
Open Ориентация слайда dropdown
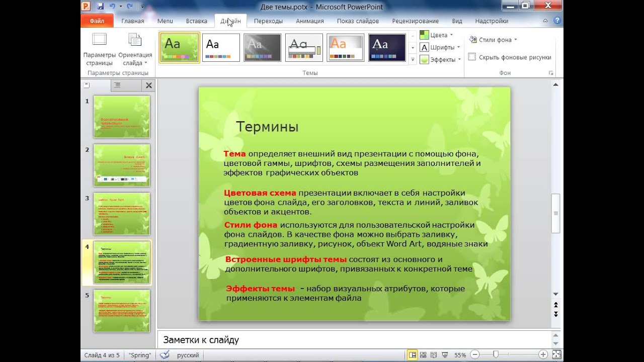pos(135,49)
